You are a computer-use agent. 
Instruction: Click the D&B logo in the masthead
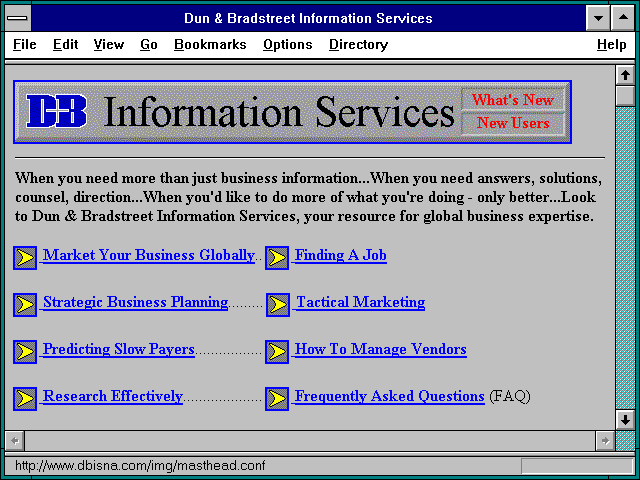pyautogui.click(x=56, y=111)
